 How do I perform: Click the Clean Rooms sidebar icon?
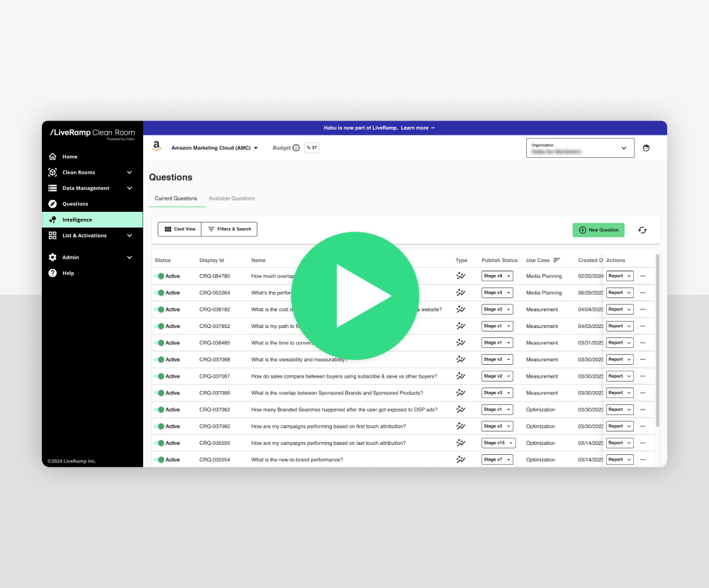(52, 172)
